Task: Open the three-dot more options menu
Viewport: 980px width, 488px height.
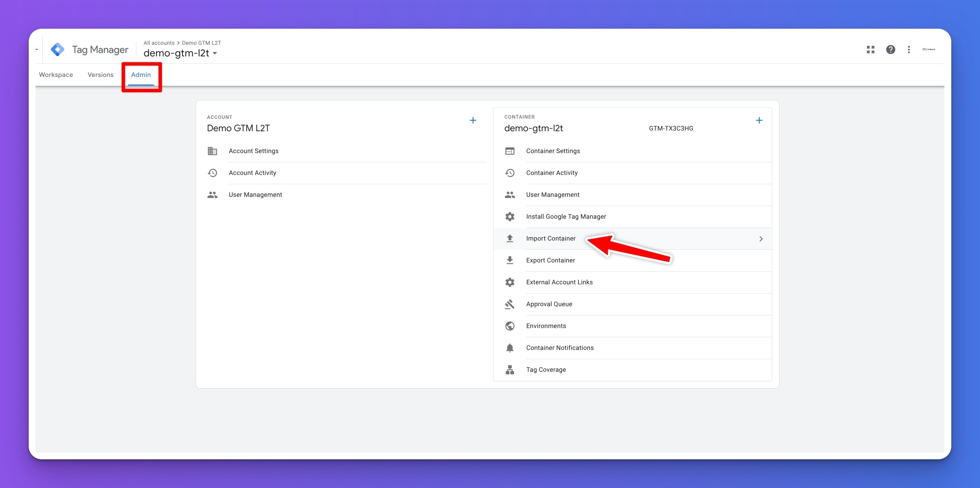Action: click(909, 50)
